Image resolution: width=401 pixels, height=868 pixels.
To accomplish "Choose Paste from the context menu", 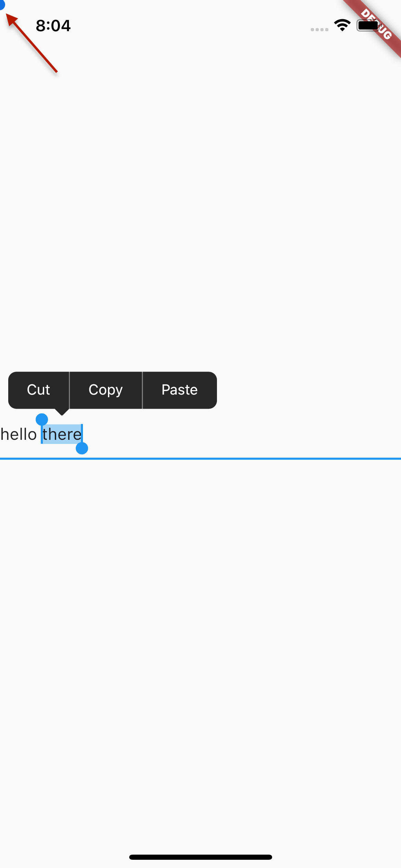I will click(x=179, y=390).
